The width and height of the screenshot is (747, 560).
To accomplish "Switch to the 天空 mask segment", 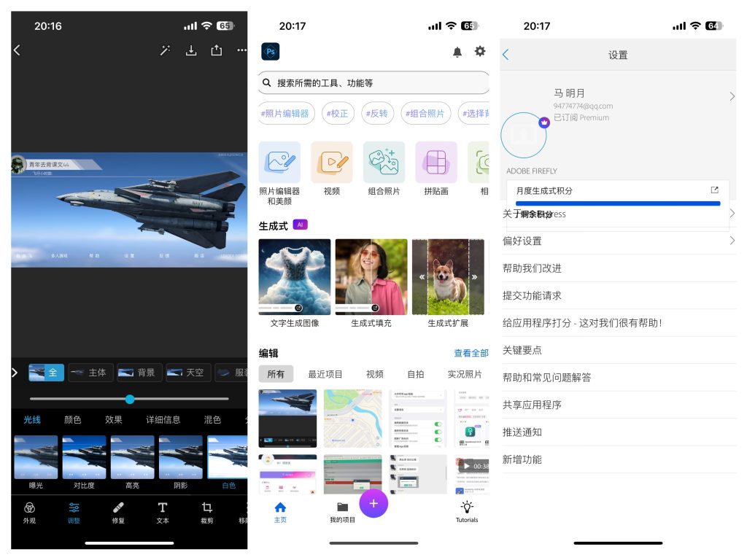I will [187, 372].
